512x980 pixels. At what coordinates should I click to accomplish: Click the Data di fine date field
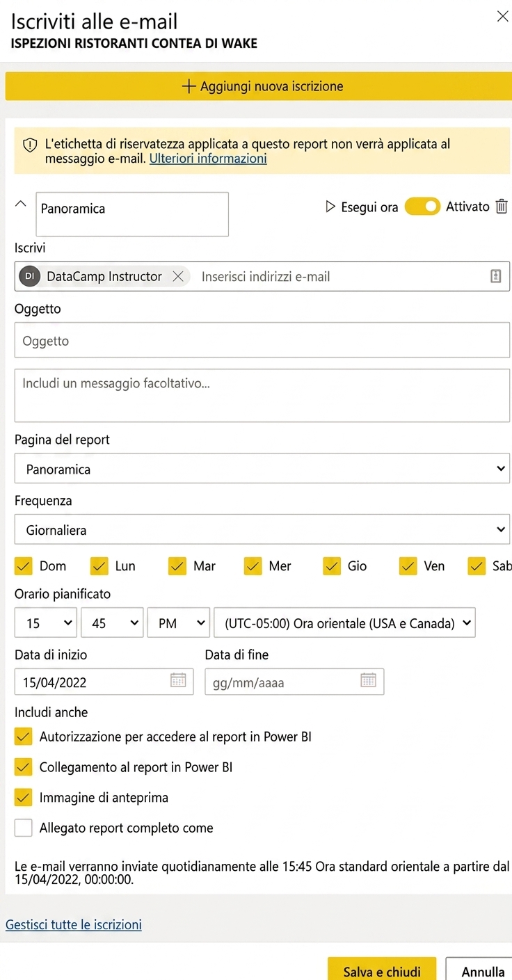294,682
